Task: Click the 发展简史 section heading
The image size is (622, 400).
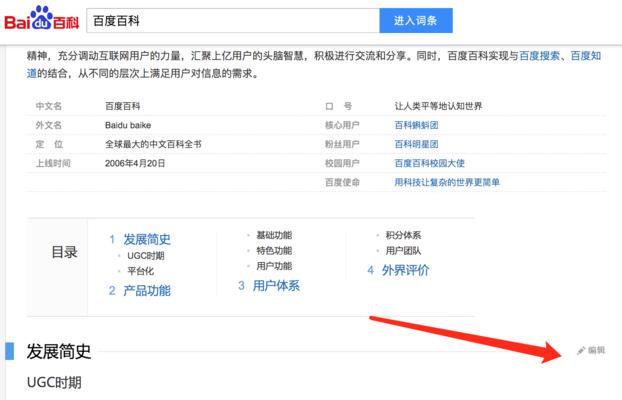Action: 59,352
